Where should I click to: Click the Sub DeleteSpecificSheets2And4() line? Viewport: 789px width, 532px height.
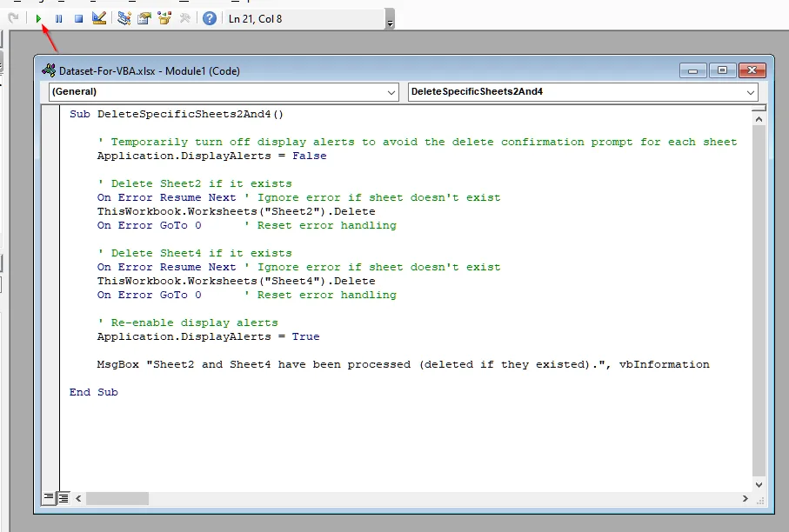click(x=177, y=114)
